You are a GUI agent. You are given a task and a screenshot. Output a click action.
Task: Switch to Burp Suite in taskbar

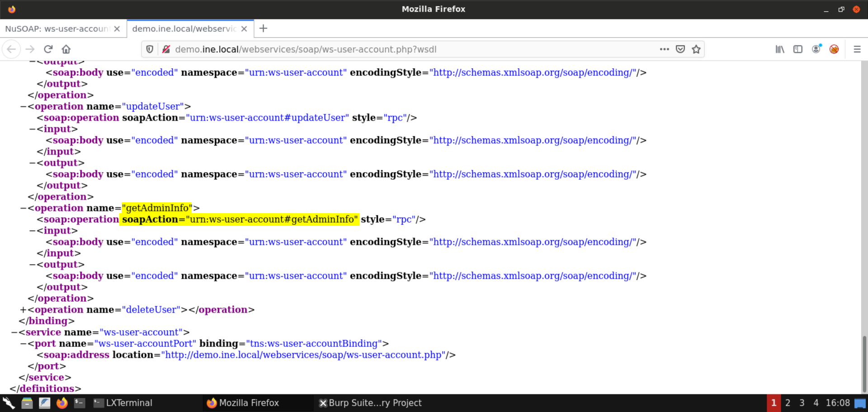click(370, 403)
